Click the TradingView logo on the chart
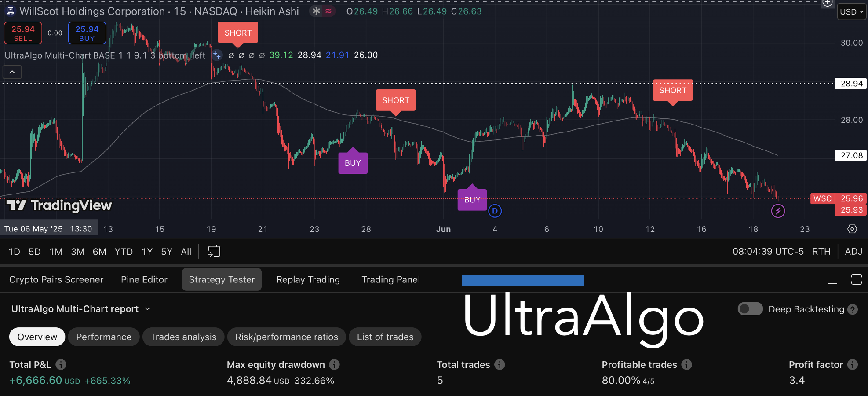 [59, 205]
